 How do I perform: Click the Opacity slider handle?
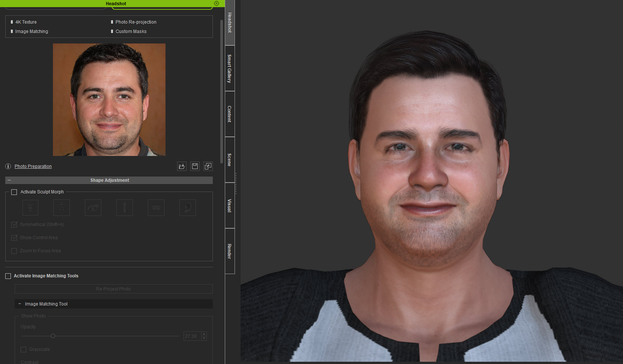click(53, 336)
